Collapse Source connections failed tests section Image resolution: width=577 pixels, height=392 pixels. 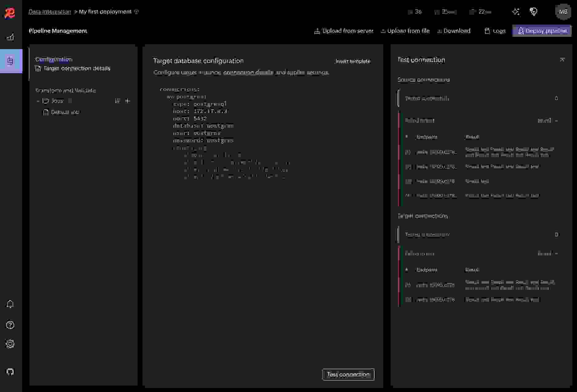click(x=556, y=121)
